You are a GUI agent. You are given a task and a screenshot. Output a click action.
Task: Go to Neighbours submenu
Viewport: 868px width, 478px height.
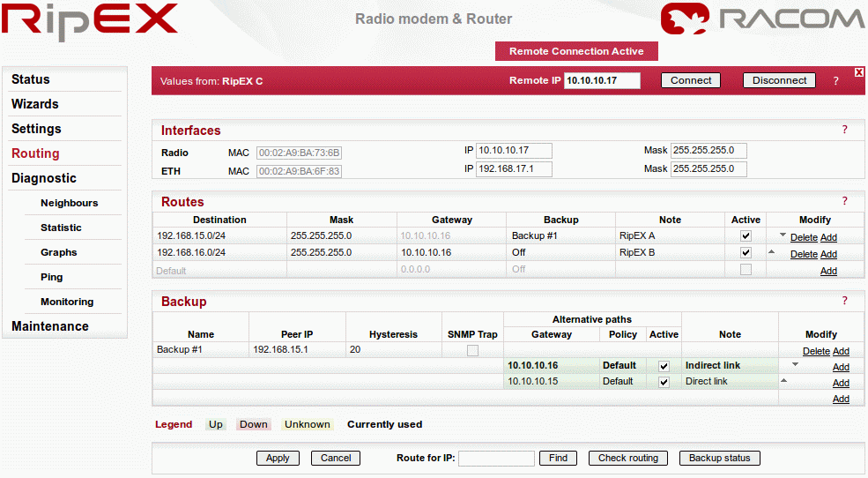(x=70, y=203)
